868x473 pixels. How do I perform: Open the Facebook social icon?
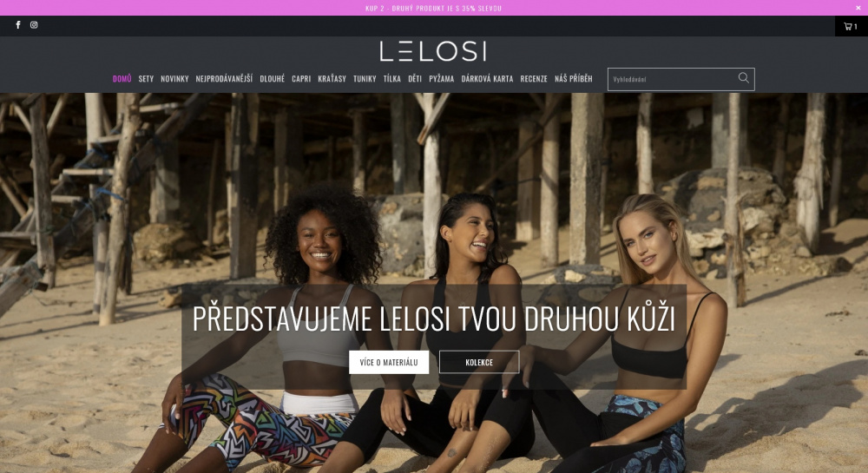point(18,25)
